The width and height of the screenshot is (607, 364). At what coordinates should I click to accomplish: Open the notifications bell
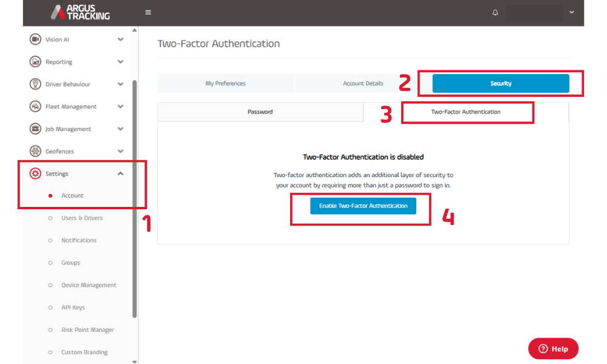[x=495, y=12]
